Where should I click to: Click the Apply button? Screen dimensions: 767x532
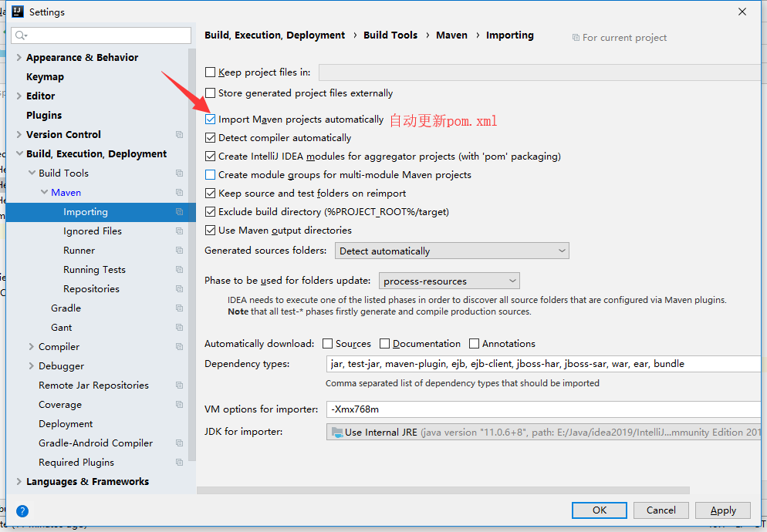click(723, 510)
